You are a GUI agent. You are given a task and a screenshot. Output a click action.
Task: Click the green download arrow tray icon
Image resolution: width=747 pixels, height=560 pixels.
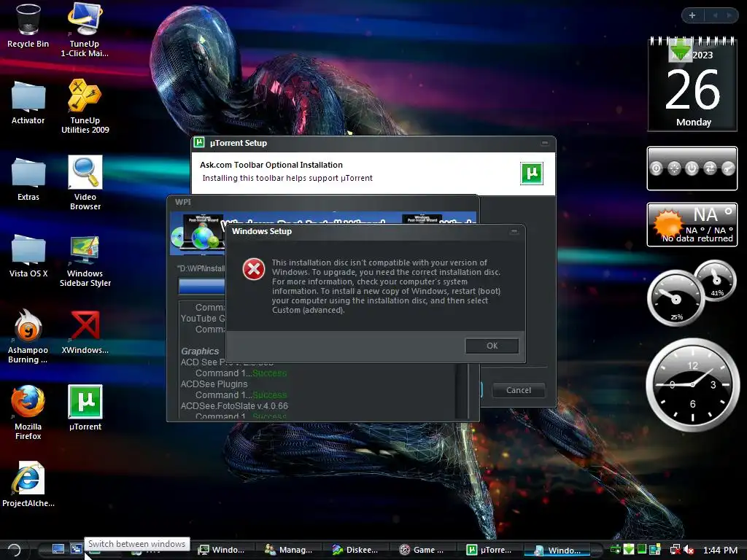[629, 550]
